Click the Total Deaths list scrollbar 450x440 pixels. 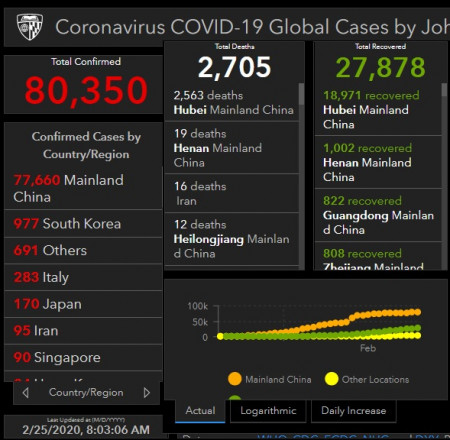click(x=301, y=94)
